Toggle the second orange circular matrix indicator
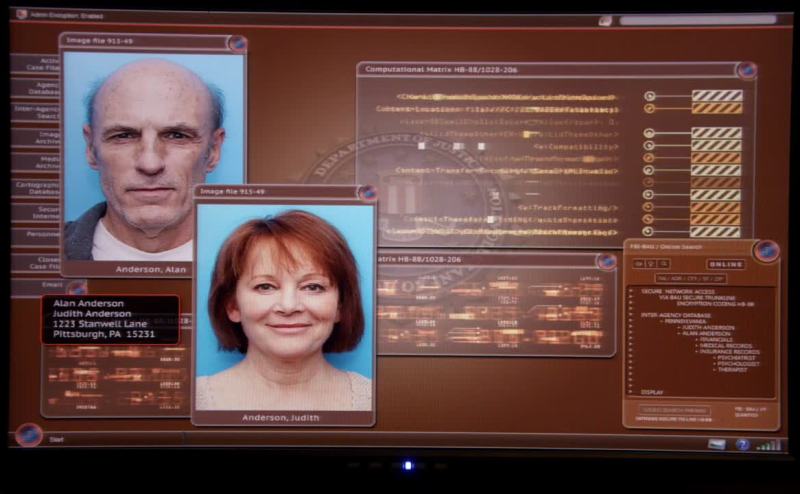Viewport: 800px width, 494px height. click(649, 157)
